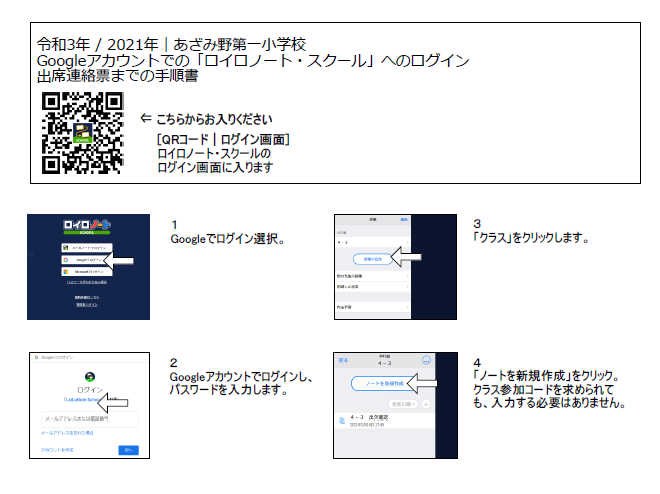Image resolution: width=660 pixels, height=494 pixels.
Task: Click the round sort-direction arrow icon in step 4
Action: tap(426, 404)
